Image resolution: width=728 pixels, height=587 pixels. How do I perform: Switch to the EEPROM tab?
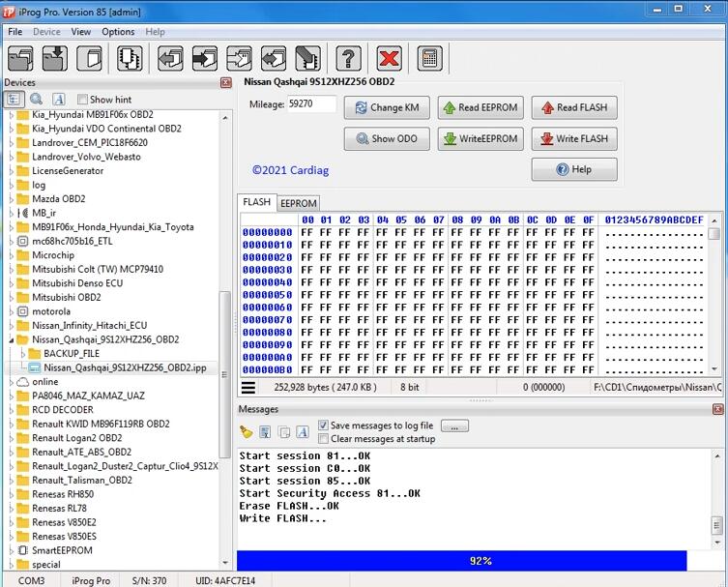(299, 203)
